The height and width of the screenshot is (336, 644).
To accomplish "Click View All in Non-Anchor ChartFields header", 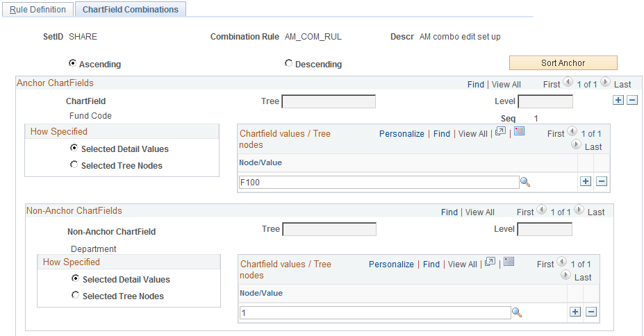I will pyautogui.click(x=480, y=212).
